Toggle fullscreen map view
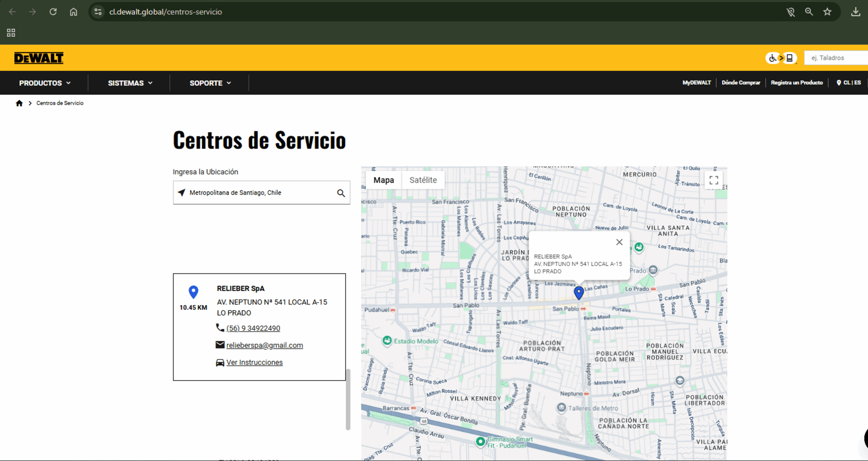The height and width of the screenshot is (461, 868). (x=713, y=180)
